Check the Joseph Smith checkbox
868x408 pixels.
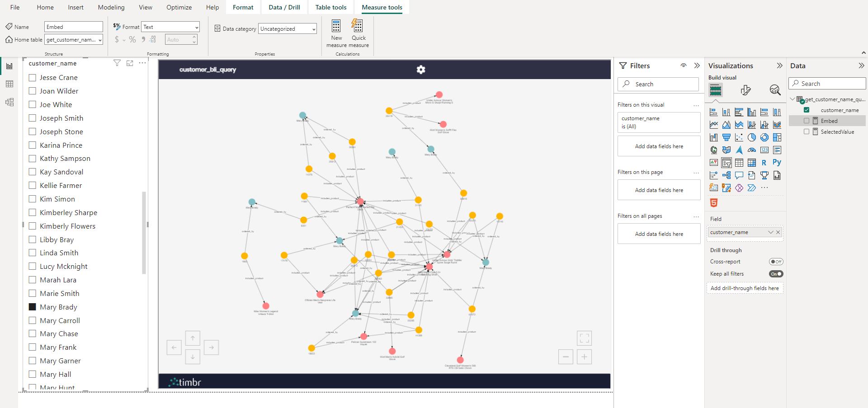pyautogui.click(x=33, y=118)
